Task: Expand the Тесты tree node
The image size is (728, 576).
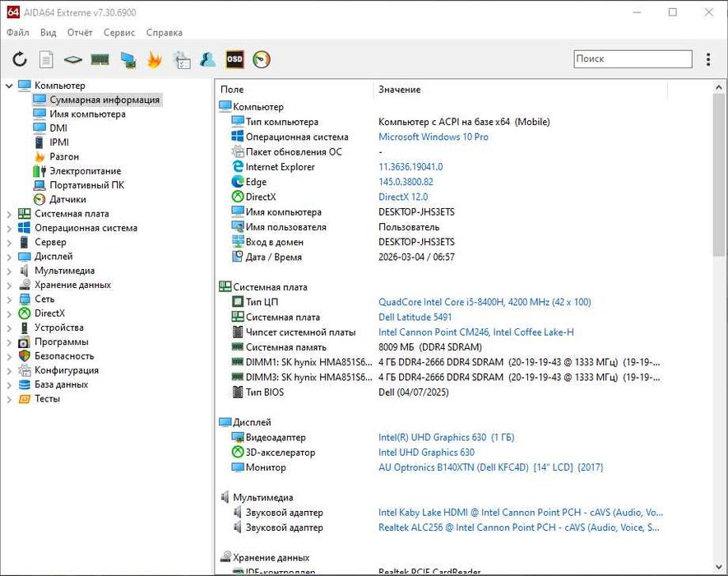Action: [9, 399]
